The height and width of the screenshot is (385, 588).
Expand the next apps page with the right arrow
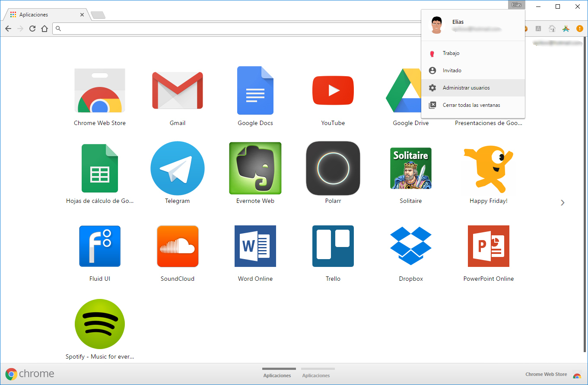pos(563,202)
